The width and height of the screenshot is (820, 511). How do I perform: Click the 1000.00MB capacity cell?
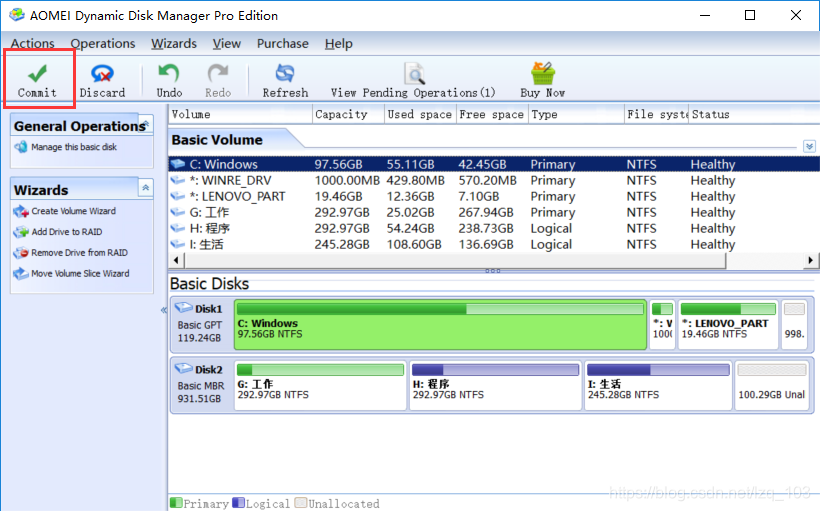(347, 180)
